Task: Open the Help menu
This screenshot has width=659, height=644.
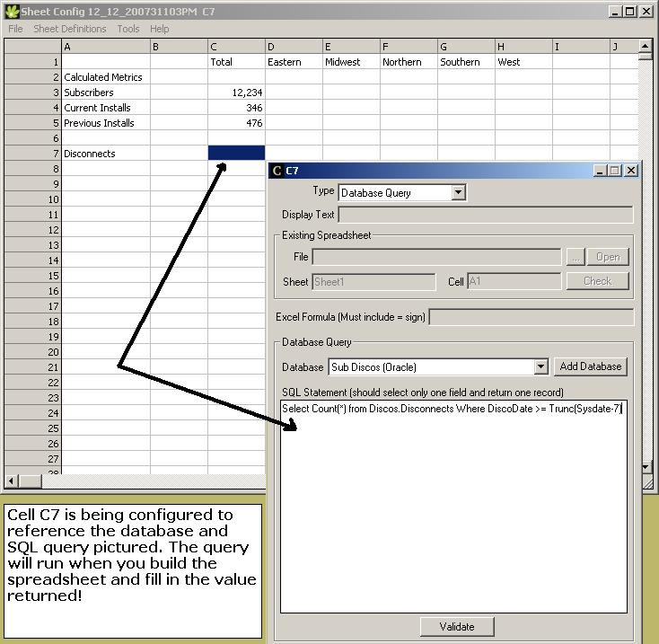Action: (159, 29)
